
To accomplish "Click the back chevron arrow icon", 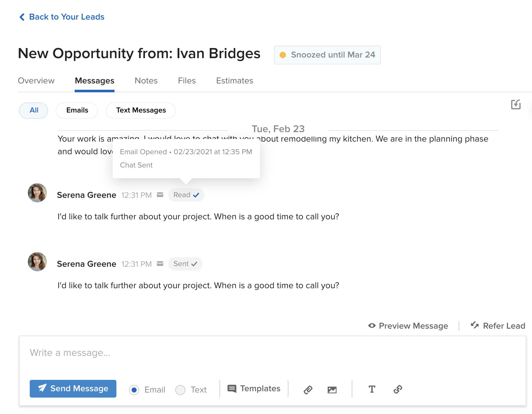I will pos(22,17).
